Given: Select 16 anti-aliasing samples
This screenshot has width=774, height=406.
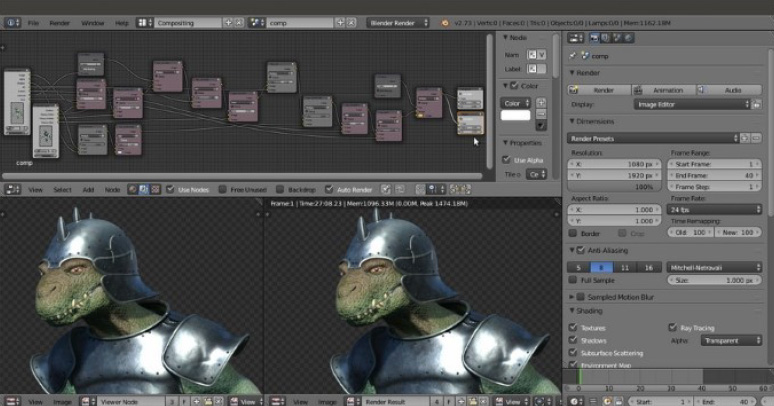Looking at the screenshot, I should point(649,267).
